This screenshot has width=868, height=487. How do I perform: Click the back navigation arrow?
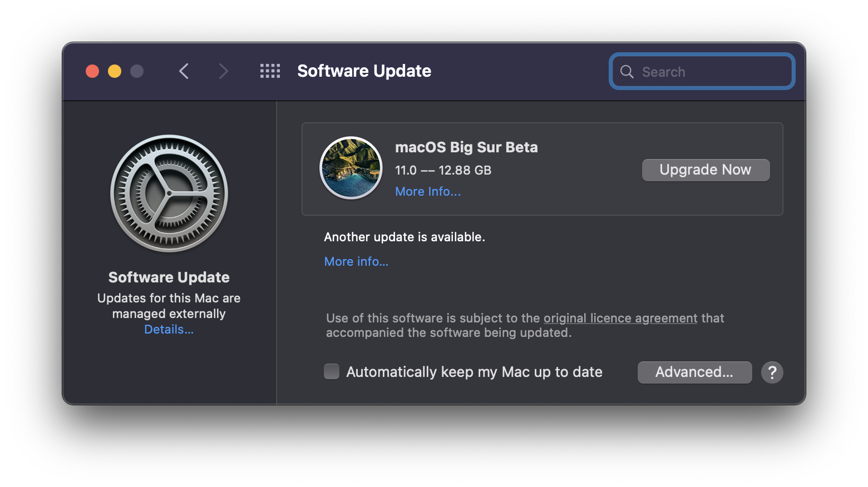[184, 71]
